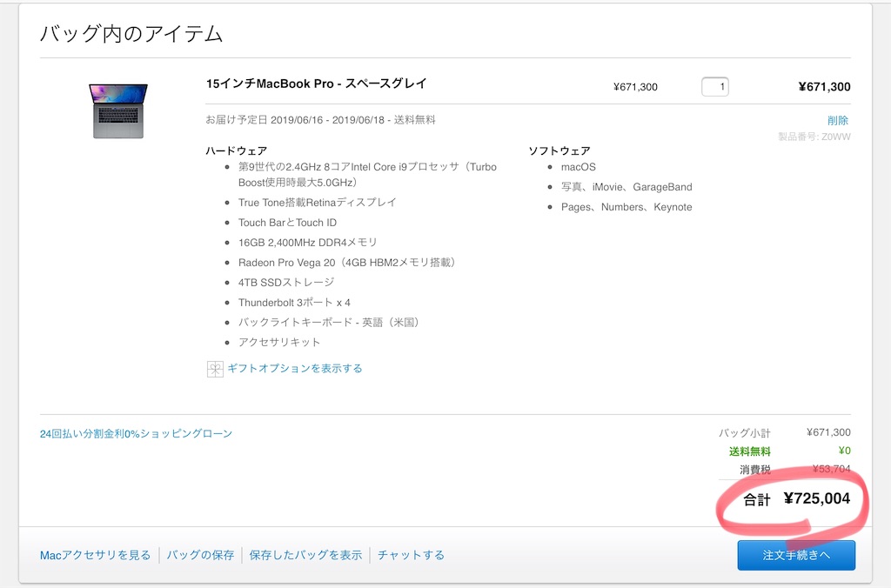Click the 16GB 2,400MHz DDR4メモリ spec line
891x588 pixels.
(x=307, y=243)
